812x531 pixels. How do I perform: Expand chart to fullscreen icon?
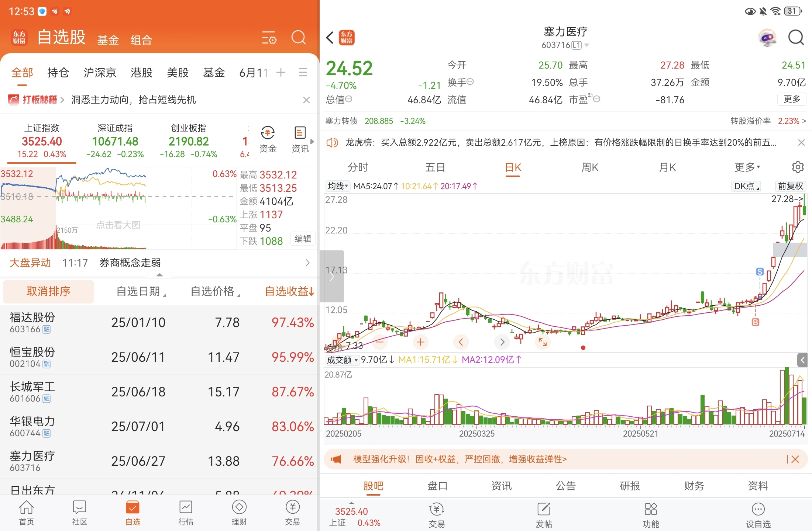[543, 342]
